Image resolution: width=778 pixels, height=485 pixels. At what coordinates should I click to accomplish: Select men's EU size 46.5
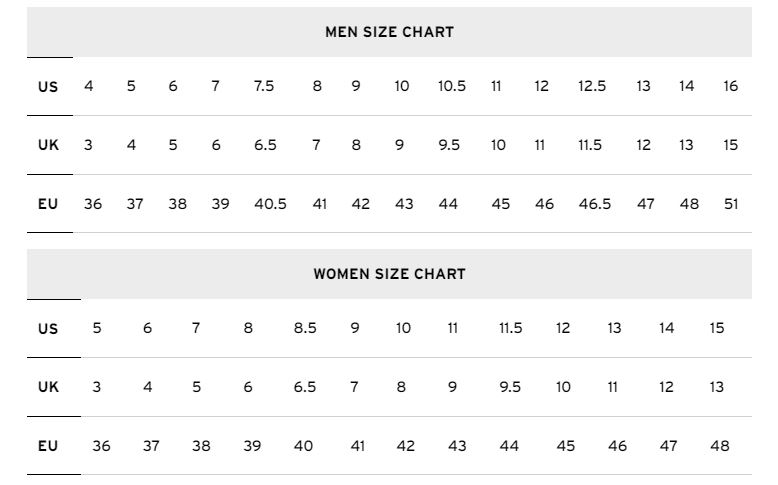point(594,204)
